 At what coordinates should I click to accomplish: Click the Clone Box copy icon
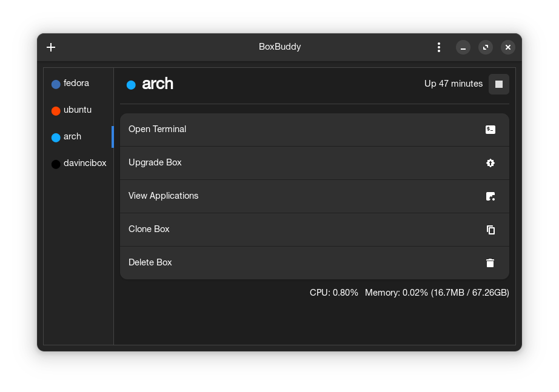(490, 230)
